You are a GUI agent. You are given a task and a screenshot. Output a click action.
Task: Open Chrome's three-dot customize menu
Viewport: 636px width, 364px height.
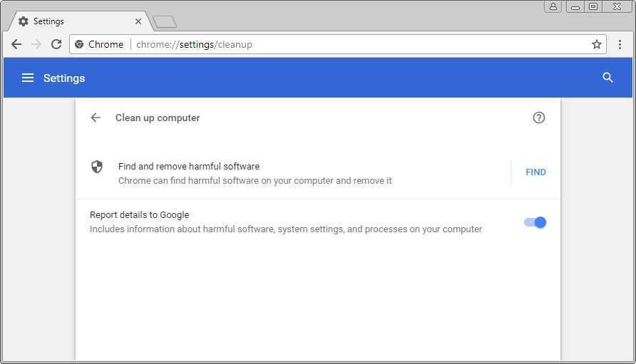(x=620, y=44)
